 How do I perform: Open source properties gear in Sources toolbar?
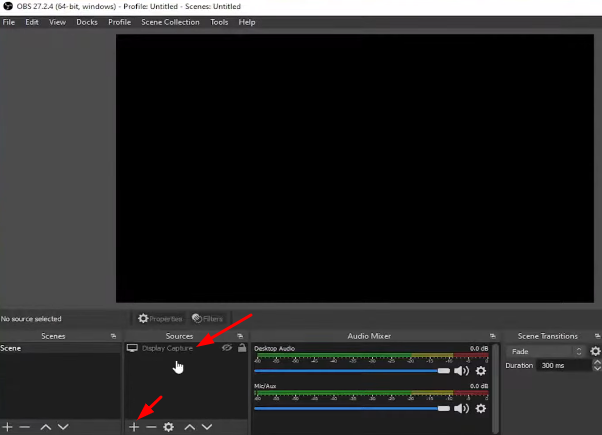tap(169, 427)
